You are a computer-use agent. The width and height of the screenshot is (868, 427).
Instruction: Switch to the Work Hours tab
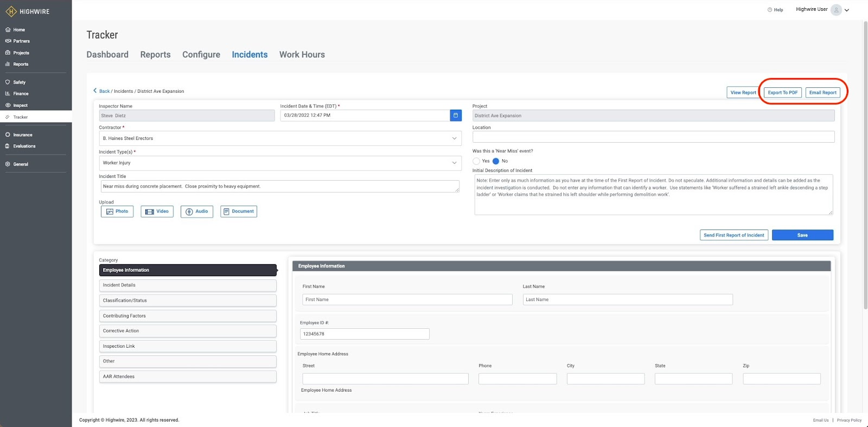[302, 54]
